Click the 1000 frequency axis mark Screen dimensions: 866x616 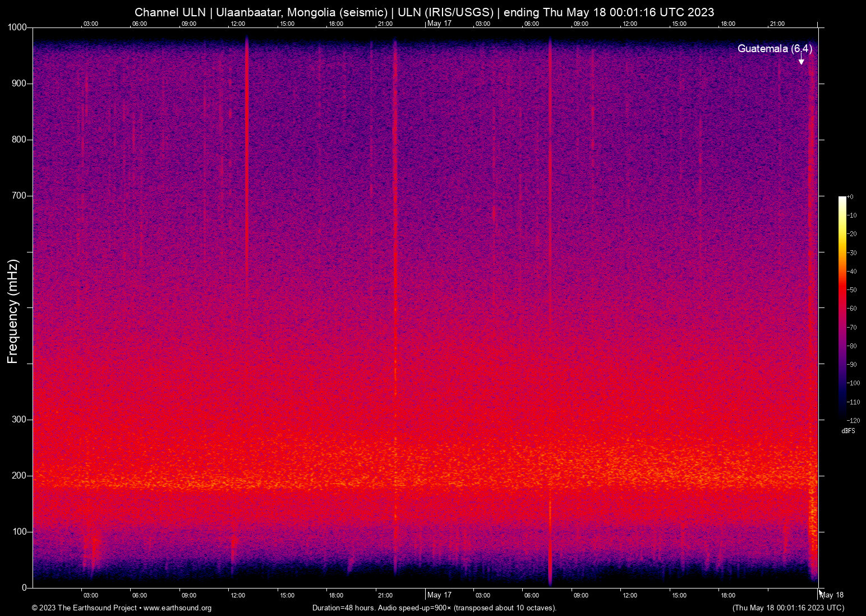(x=17, y=27)
